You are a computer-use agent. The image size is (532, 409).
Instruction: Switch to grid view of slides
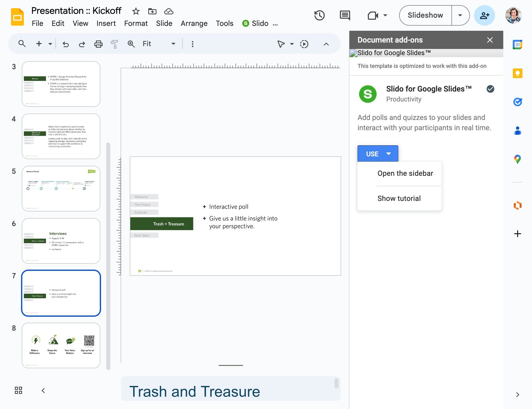click(18, 390)
